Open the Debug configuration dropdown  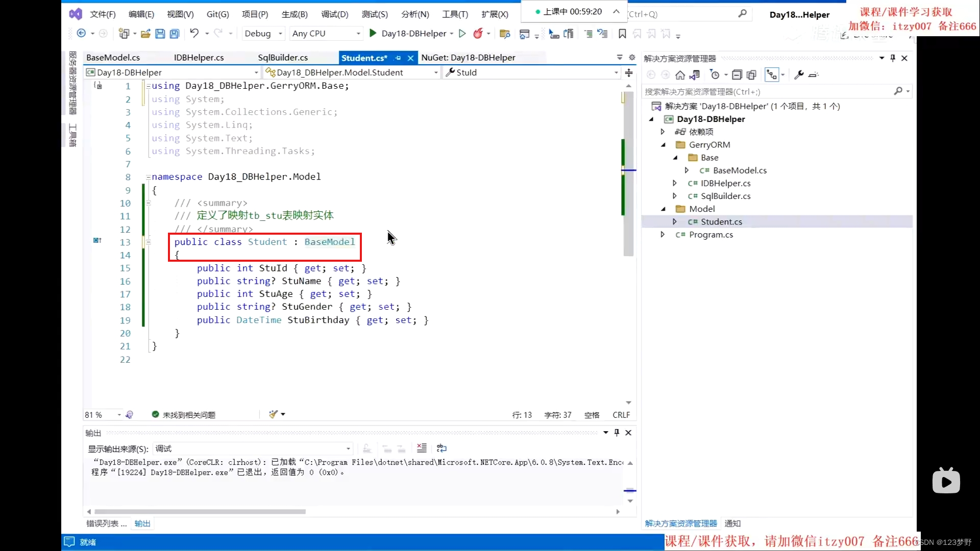(263, 34)
